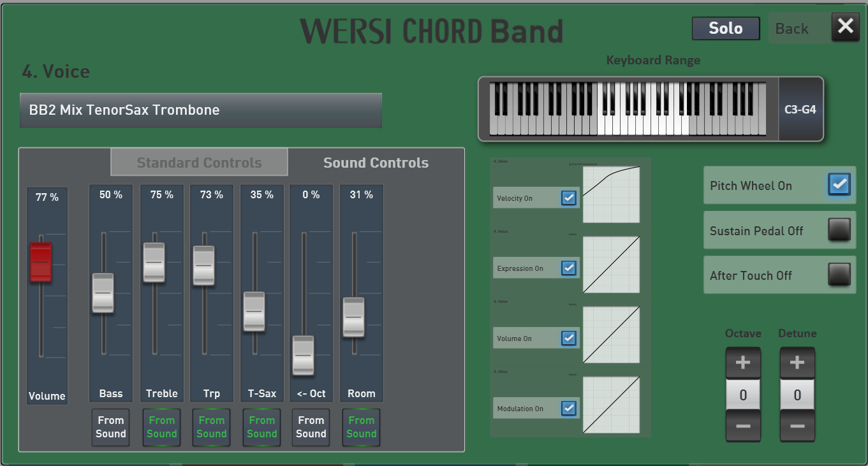Screen dimensions: 868x466
Task: Click the Trp slider handle
Action: (x=203, y=265)
